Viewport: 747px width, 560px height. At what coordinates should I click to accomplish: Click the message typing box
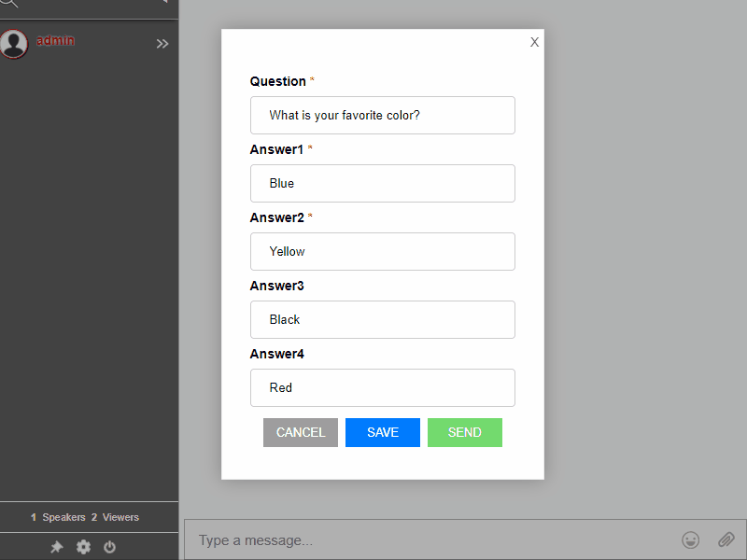pyautogui.click(x=420, y=539)
